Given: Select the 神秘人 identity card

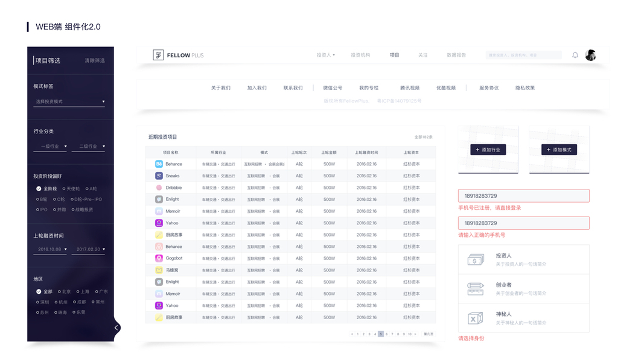Looking at the screenshot, I should (x=524, y=318).
